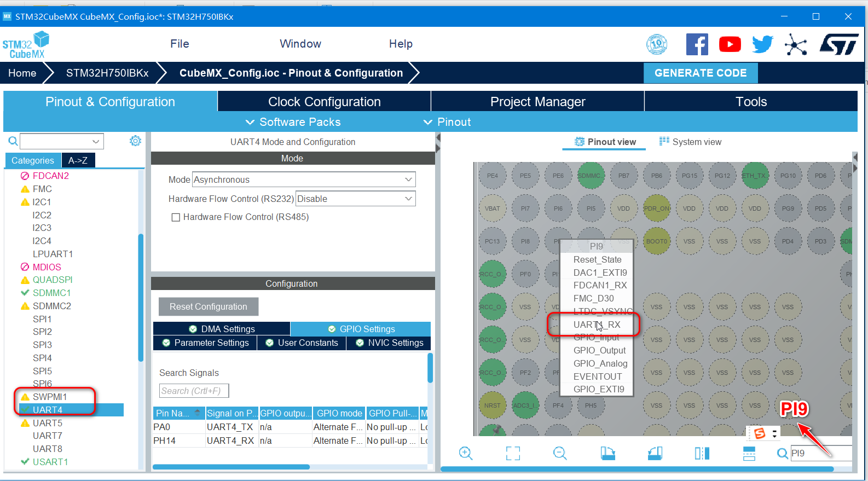
Task: Switch to System view
Action: click(690, 142)
